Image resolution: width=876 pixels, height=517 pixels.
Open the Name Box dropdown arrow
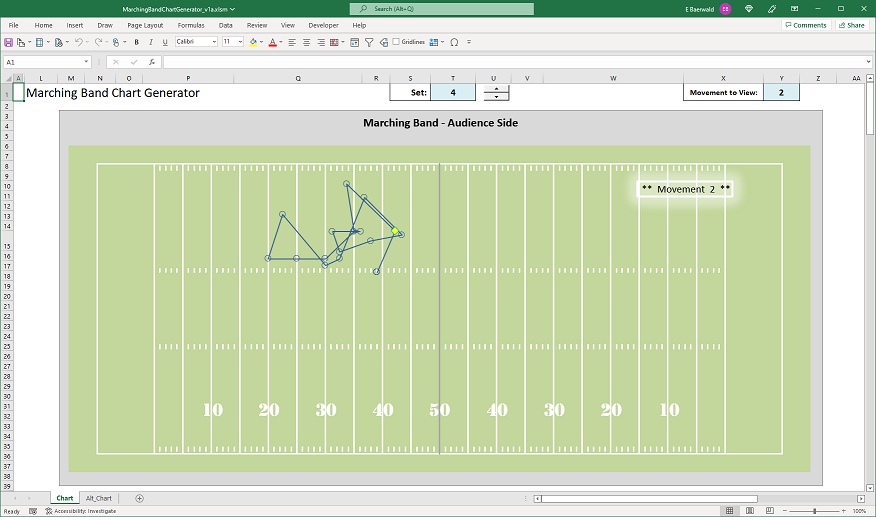pyautogui.click(x=87, y=62)
